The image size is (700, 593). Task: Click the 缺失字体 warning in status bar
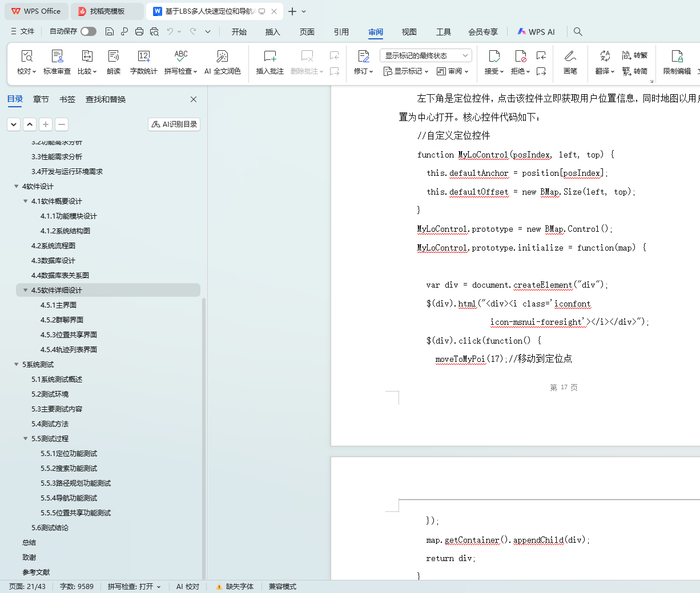[235, 586]
